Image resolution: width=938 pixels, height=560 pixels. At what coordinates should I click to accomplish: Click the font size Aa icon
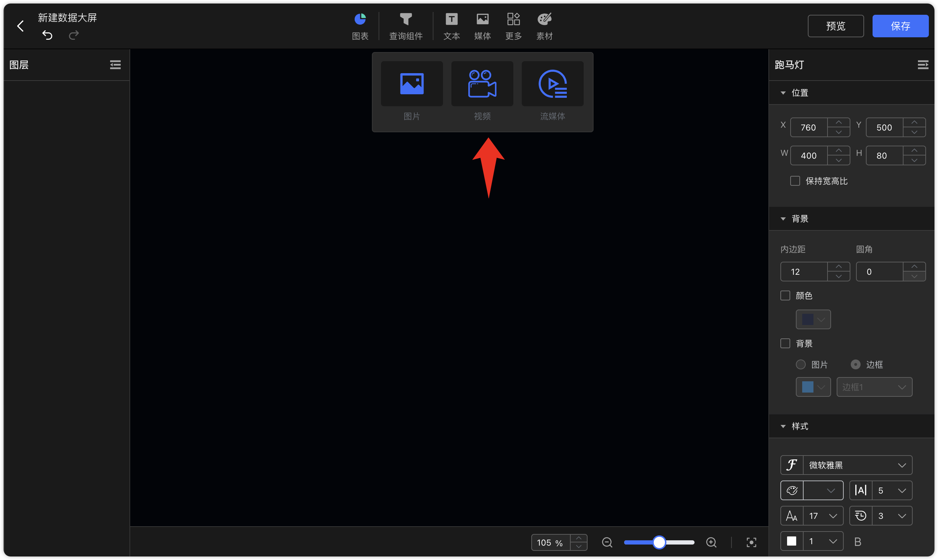(792, 515)
